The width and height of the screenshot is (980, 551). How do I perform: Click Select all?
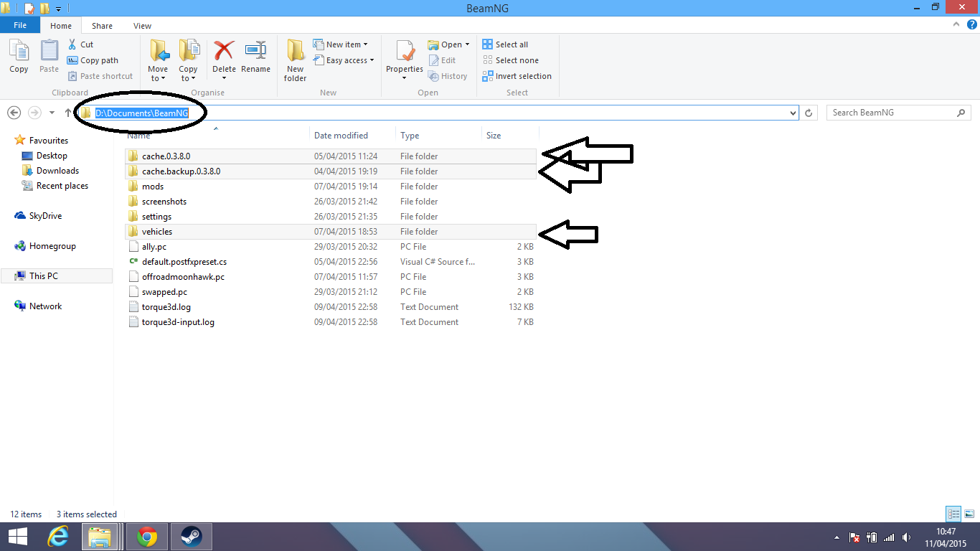505,44
